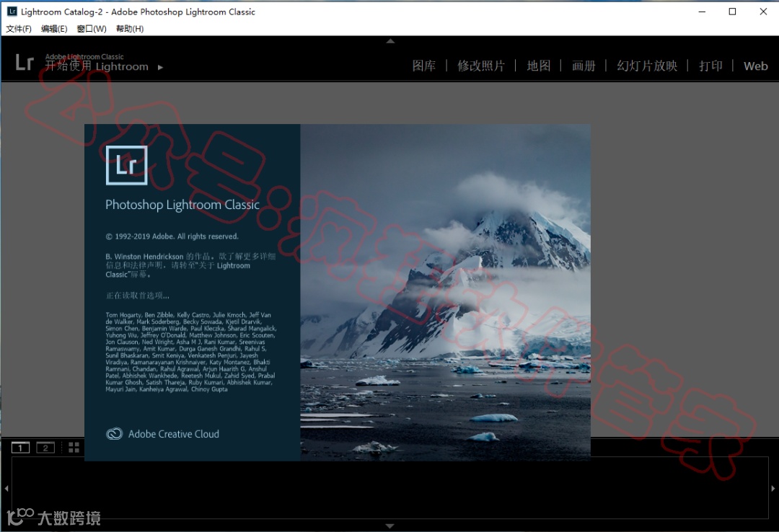The width and height of the screenshot is (779, 532).
Task: Toggle the left panel side arrow
Action: pyautogui.click(x=6, y=488)
